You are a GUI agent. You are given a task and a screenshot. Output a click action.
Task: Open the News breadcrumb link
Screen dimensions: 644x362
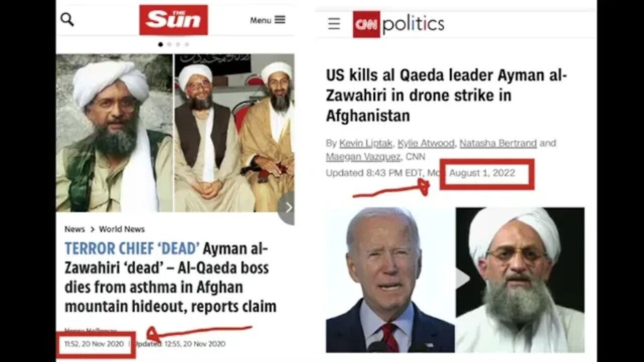pyautogui.click(x=74, y=229)
